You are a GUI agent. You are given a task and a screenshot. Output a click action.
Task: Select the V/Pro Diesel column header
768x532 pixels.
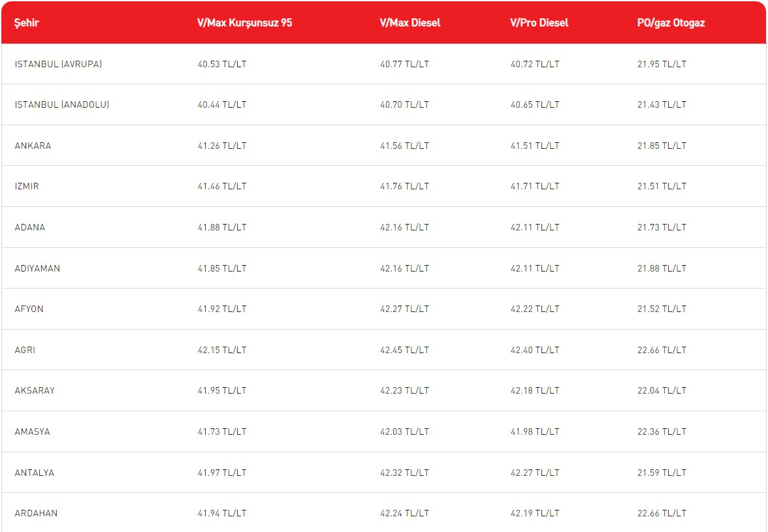click(x=539, y=23)
